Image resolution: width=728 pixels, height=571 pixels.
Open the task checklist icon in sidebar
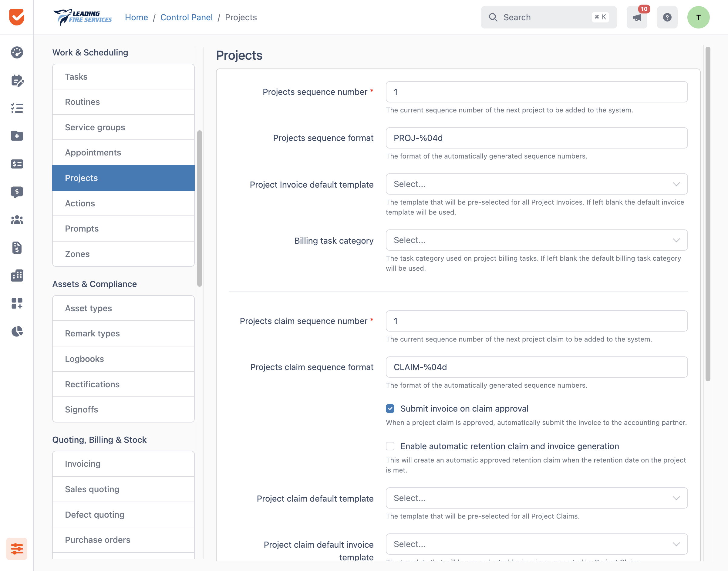click(x=17, y=108)
